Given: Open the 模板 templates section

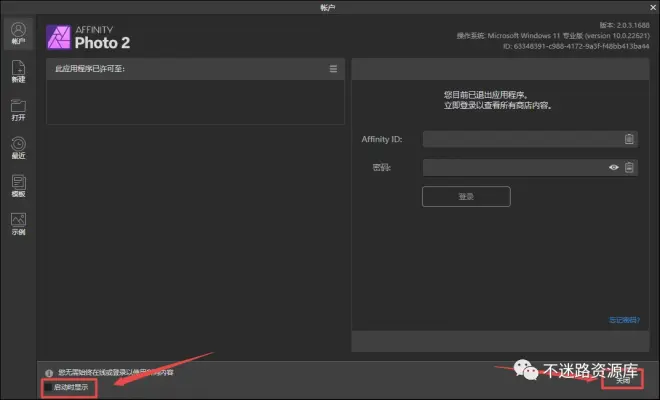Looking at the screenshot, I should 18,186.
